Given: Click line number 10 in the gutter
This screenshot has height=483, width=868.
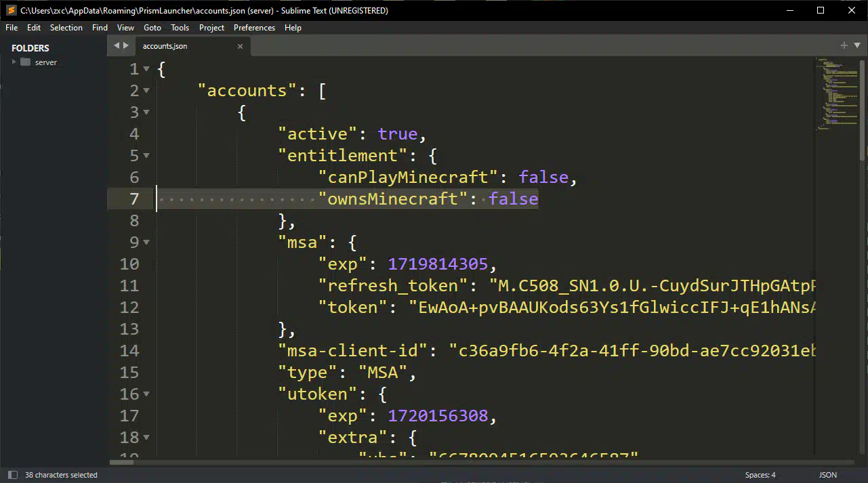Looking at the screenshot, I should [129, 264].
